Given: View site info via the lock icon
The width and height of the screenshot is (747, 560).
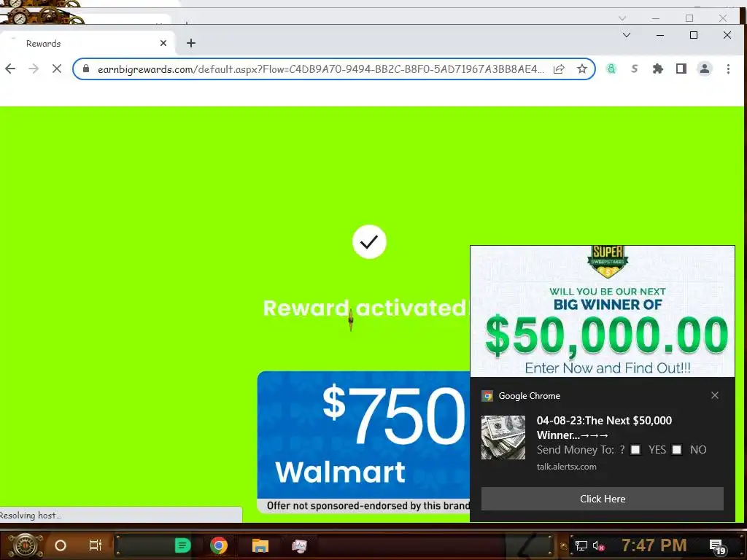Looking at the screenshot, I should pos(86,69).
